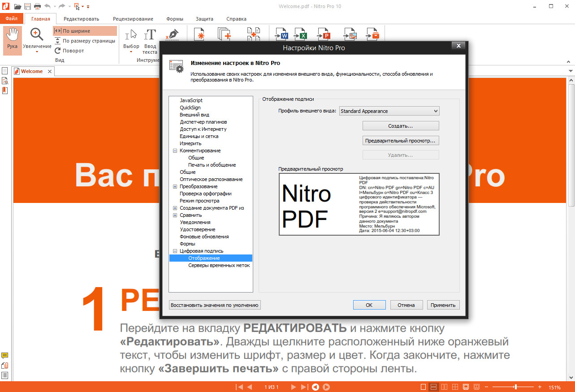This screenshot has height=392, width=575.
Task: Click the convert to Excel icon
Action: point(301,34)
